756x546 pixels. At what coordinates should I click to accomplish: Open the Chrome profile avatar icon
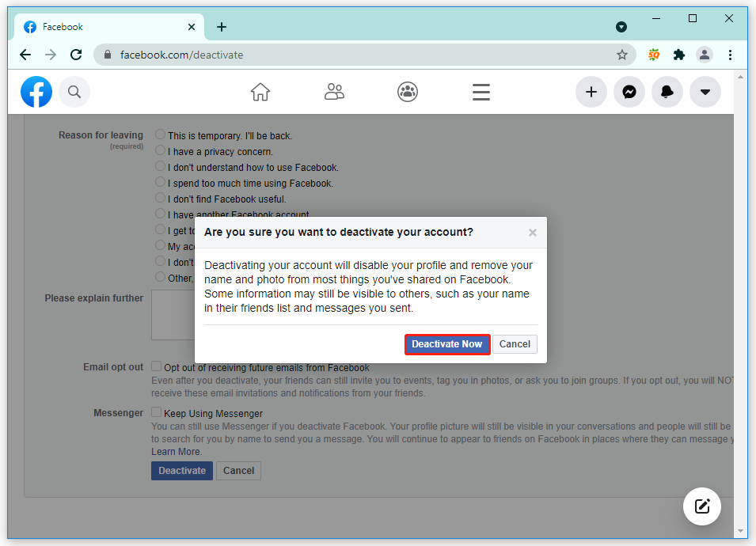[705, 55]
